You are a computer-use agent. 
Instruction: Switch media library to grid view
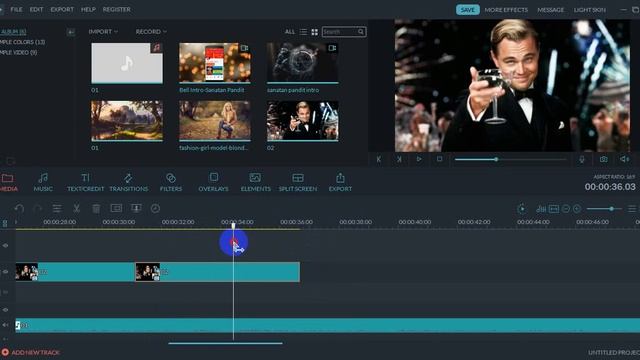(x=315, y=31)
